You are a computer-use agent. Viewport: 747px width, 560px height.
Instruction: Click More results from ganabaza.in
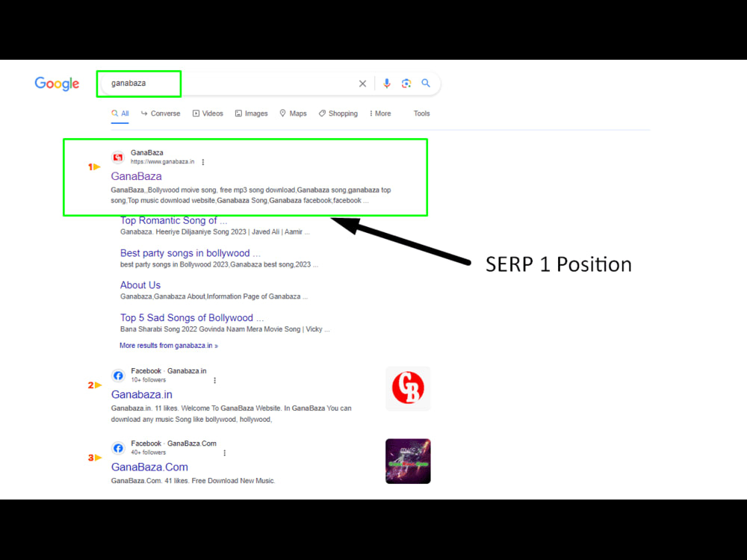[x=169, y=346]
